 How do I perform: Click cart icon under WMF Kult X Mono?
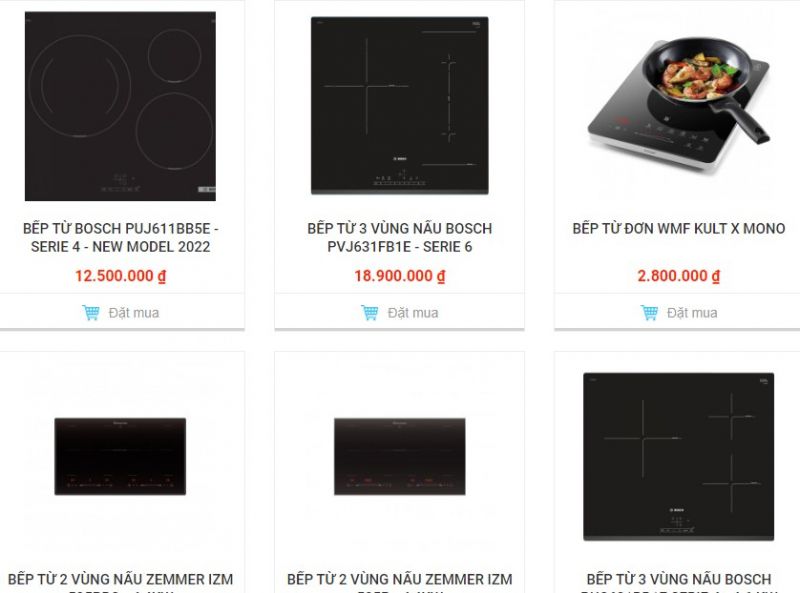coord(650,313)
